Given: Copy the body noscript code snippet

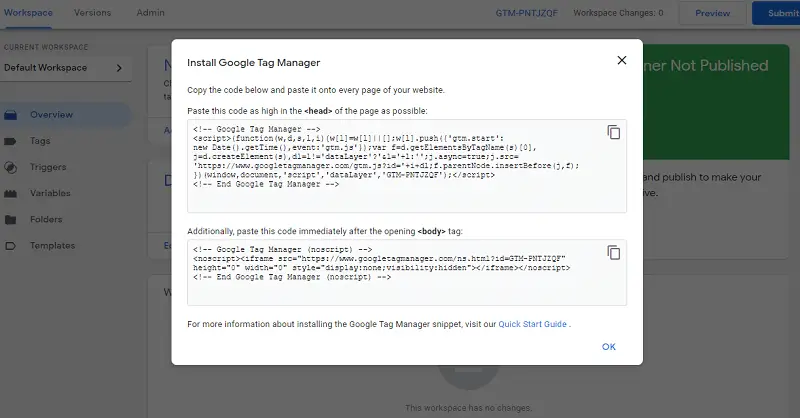Looking at the screenshot, I should pyautogui.click(x=614, y=252).
